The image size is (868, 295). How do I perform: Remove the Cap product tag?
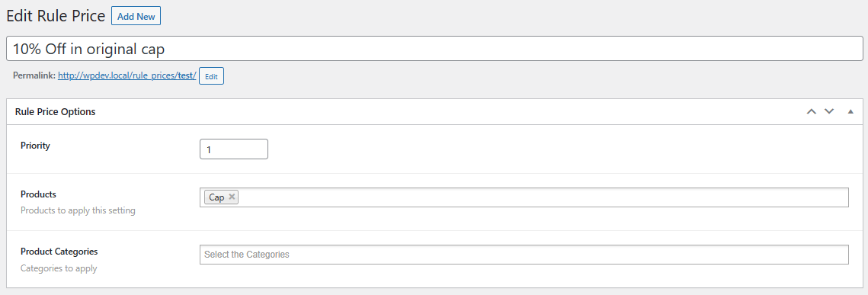coord(232,197)
